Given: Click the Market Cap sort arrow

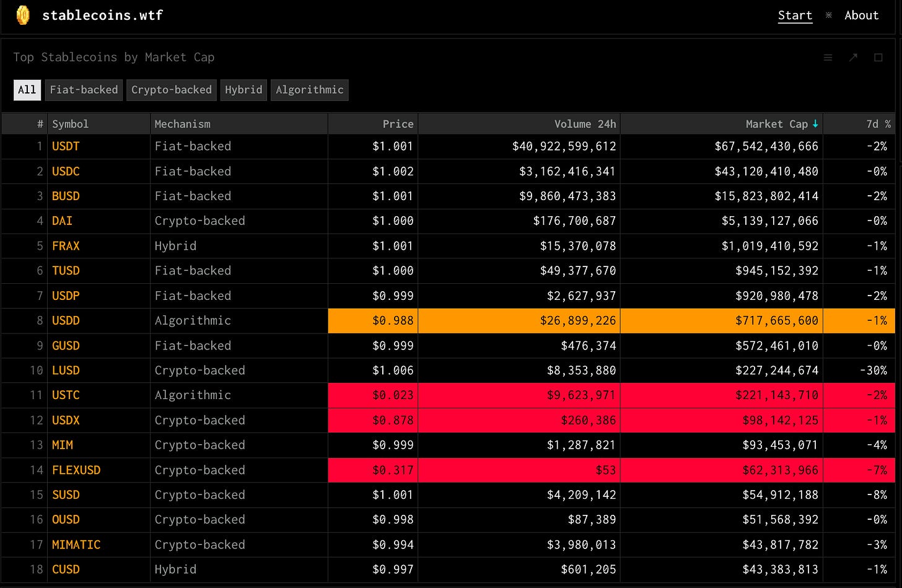Looking at the screenshot, I should [x=815, y=124].
